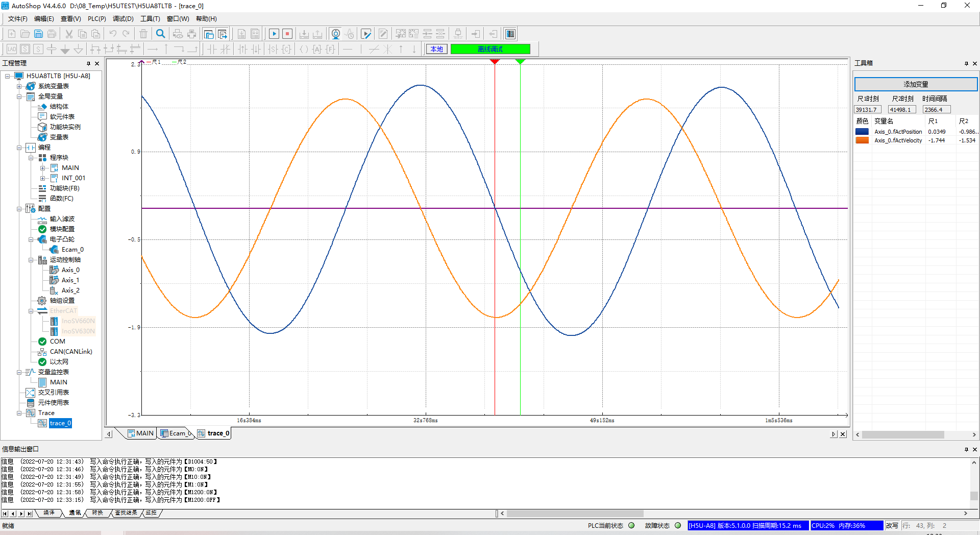Close the current editor tab with X
Viewport: 980px width, 535px height.
pos(843,434)
